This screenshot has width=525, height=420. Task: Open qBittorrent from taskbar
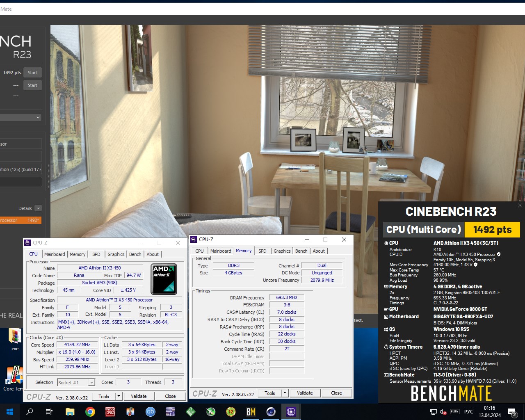coord(151,412)
